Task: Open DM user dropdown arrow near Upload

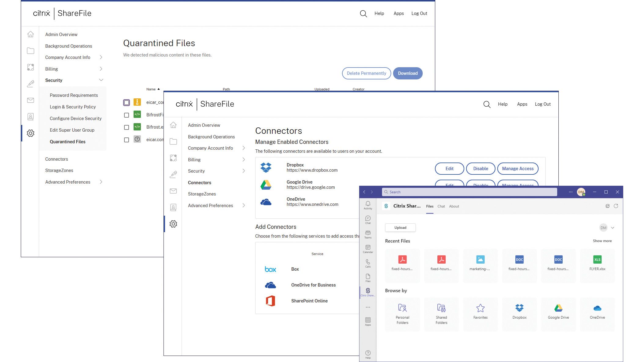Action: click(x=613, y=228)
